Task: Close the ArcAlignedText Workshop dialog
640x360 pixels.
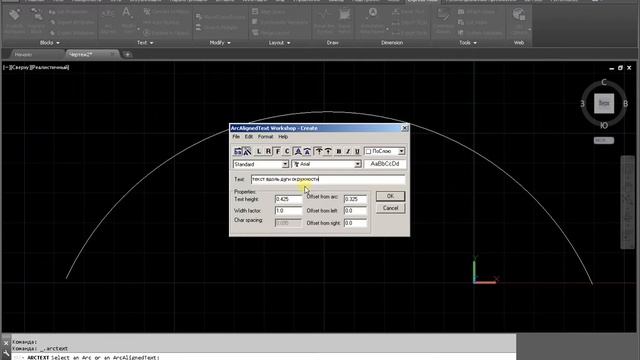Action: click(404, 128)
